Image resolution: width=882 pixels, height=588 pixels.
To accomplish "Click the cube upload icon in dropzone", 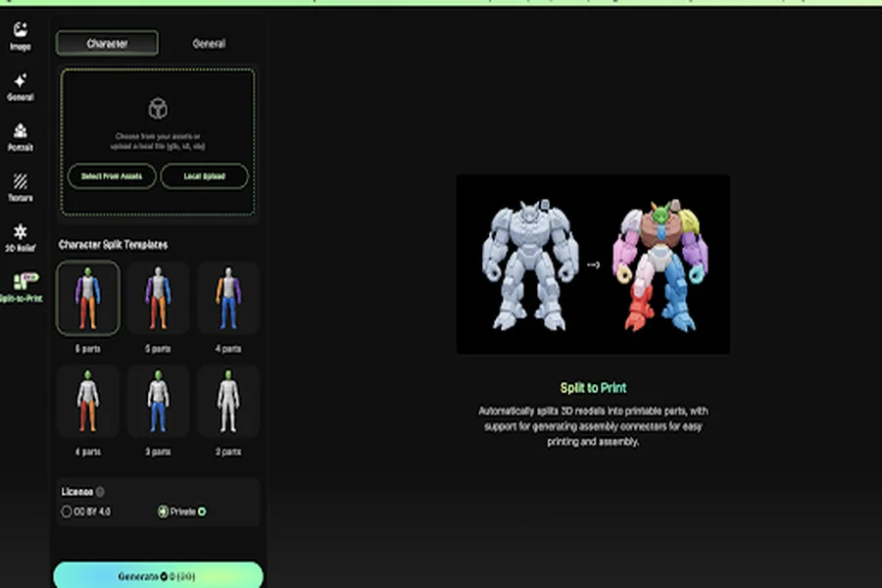I will pos(158,109).
